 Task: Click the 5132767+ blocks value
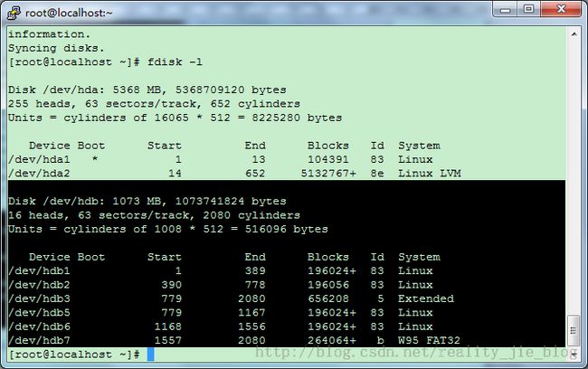point(328,174)
